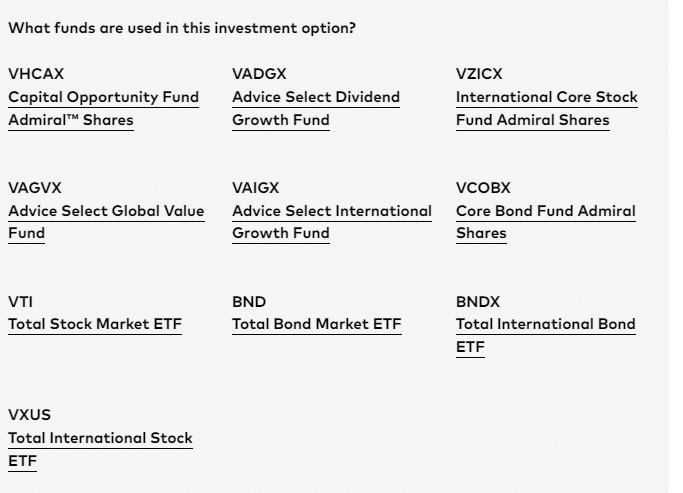This screenshot has height=493, width=683.
Task: Visit Advice Select Global Value Fund page
Action: point(106,222)
